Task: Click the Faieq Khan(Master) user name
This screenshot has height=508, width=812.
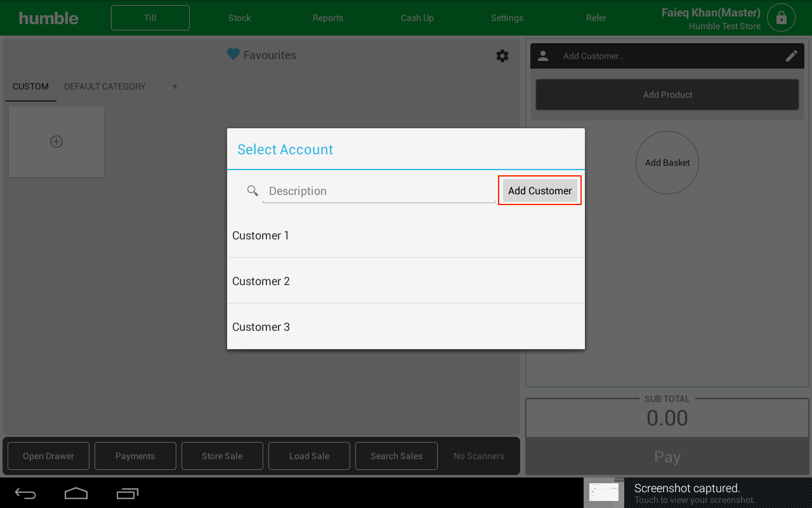Action: [711, 13]
